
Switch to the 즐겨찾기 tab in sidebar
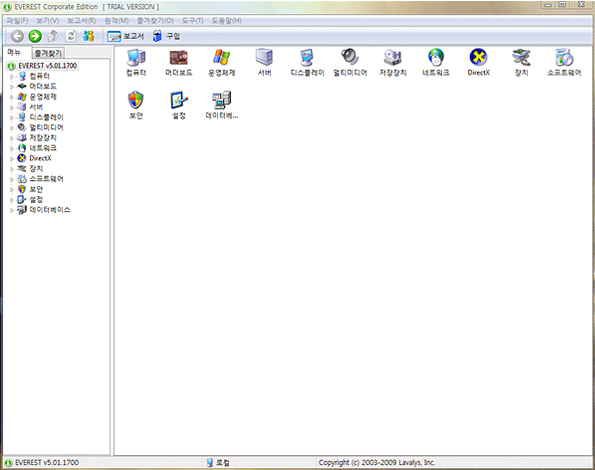click(x=48, y=53)
